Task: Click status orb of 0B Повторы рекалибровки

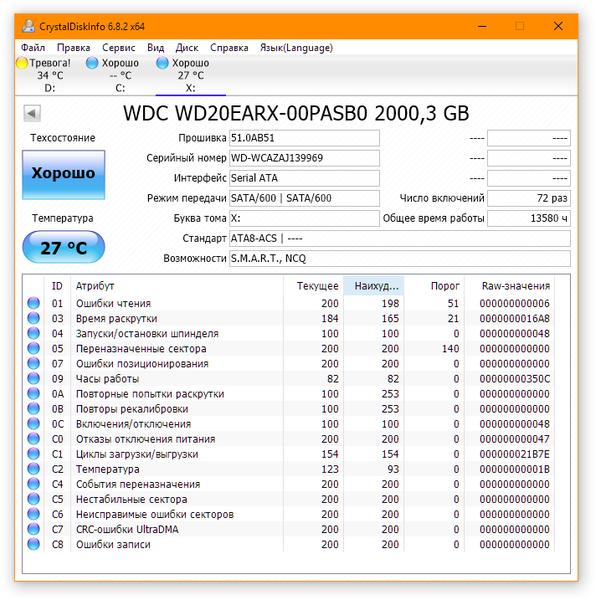Action: click(x=34, y=409)
